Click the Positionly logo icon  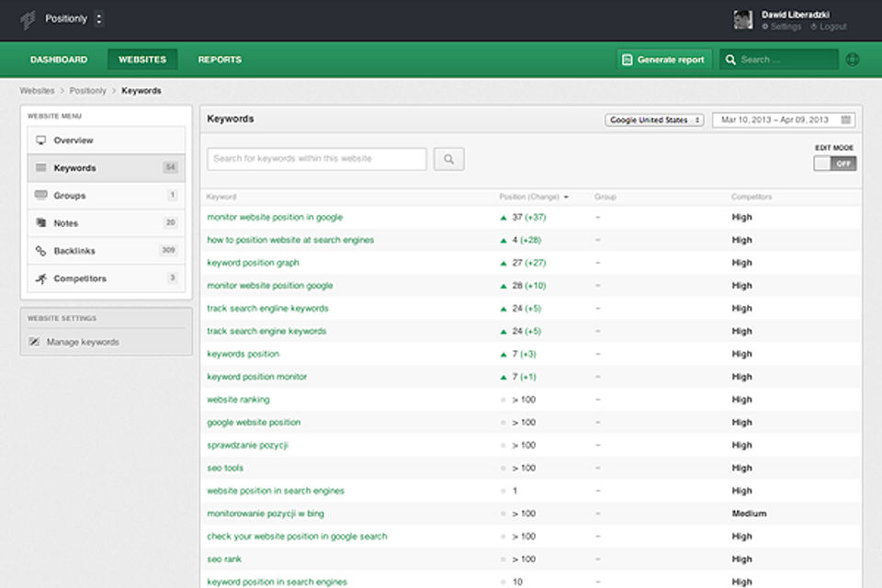click(x=28, y=19)
